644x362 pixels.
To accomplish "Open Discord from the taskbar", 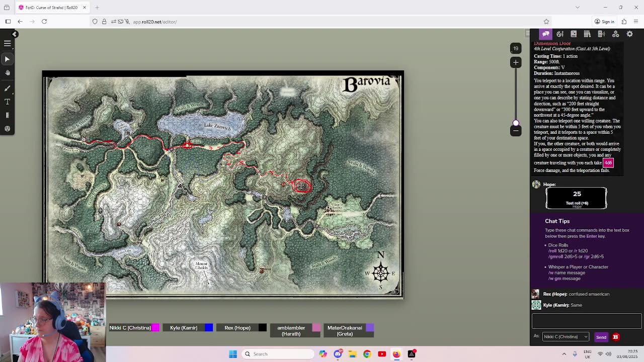I will tap(338, 354).
